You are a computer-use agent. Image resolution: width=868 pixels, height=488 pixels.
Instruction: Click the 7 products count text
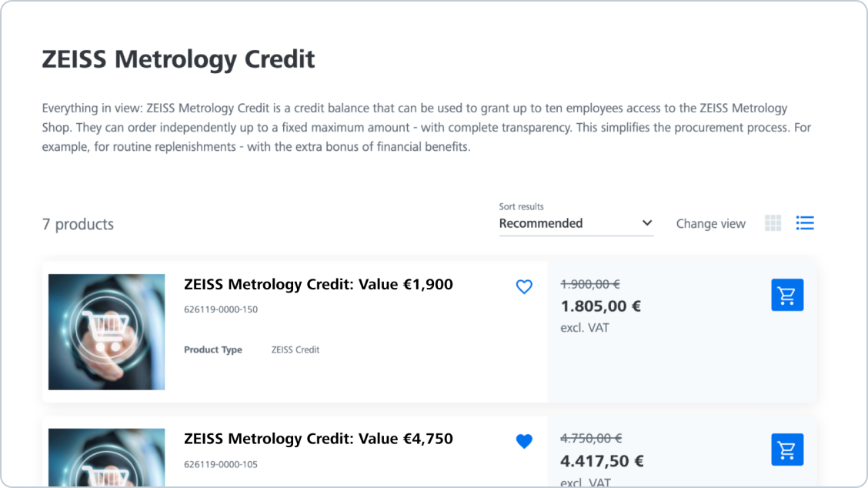point(78,225)
